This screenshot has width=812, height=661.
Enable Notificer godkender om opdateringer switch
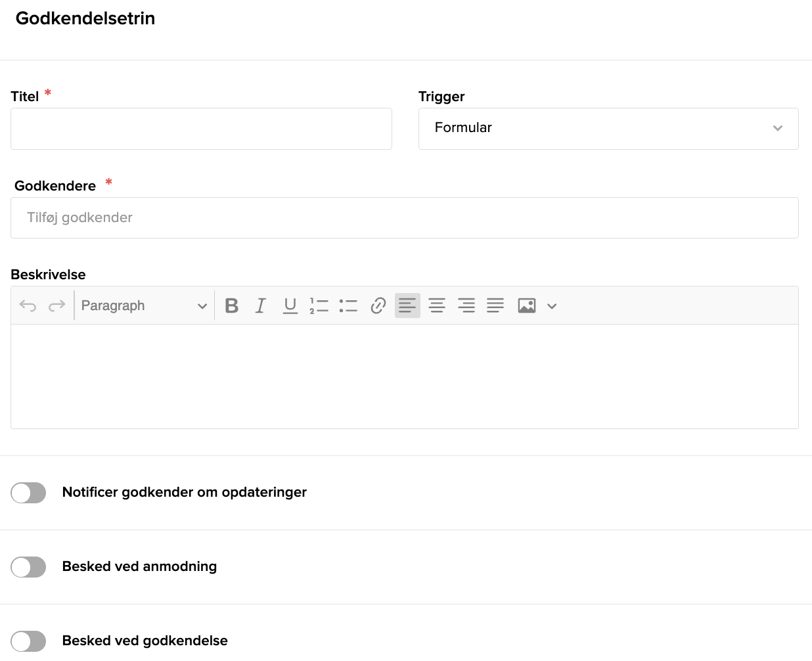pos(28,493)
